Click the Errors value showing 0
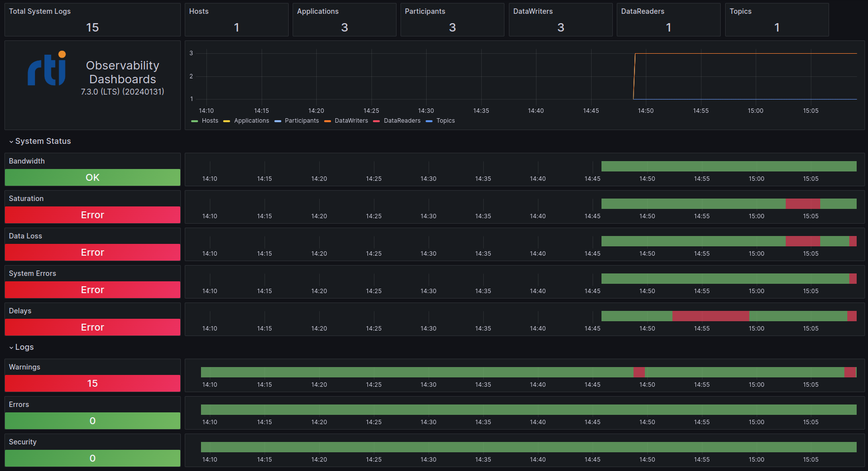The height and width of the screenshot is (471, 868). (x=92, y=421)
